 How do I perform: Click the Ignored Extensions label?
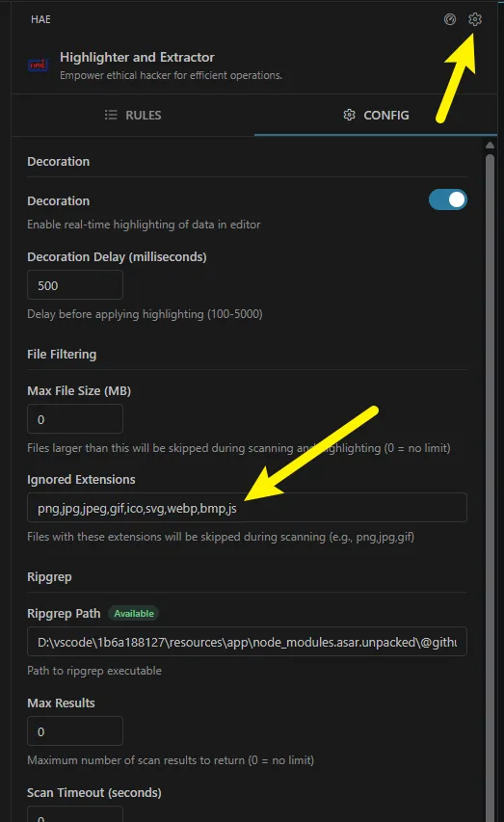click(x=81, y=480)
